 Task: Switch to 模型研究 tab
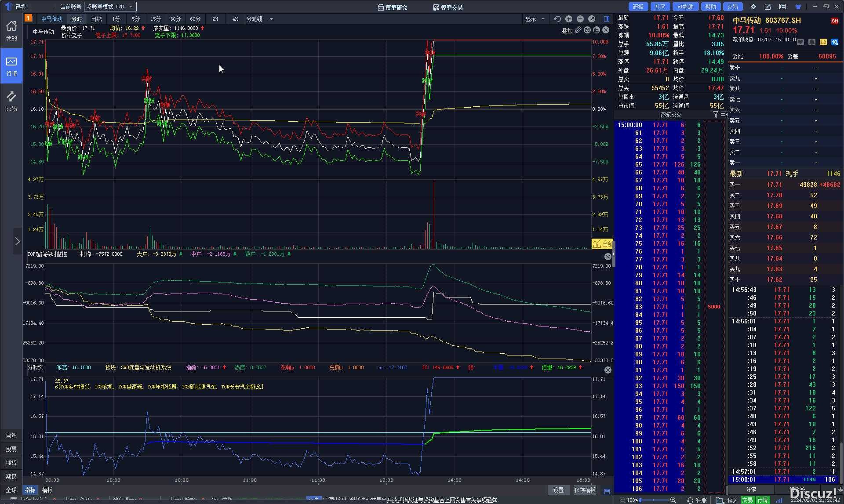[x=393, y=7]
